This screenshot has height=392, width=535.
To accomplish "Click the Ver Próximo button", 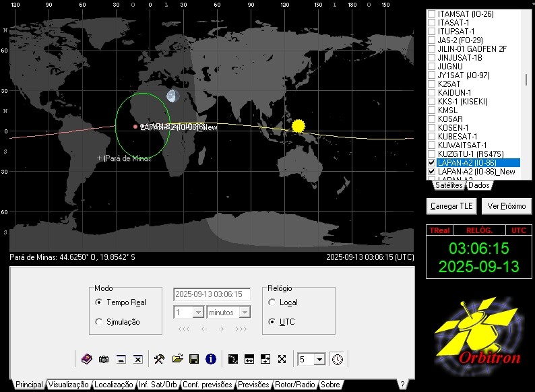I will [507, 205].
